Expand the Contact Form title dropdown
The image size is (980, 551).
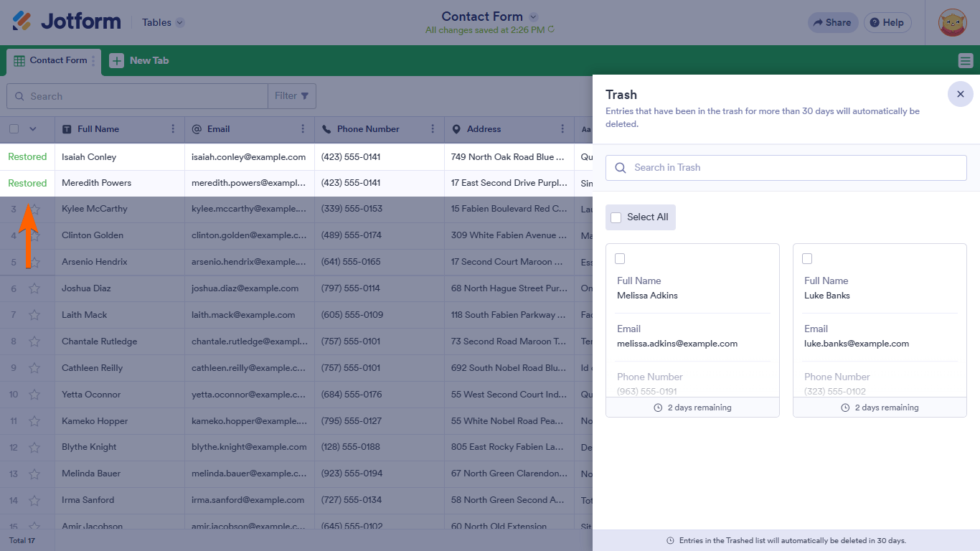[x=533, y=17]
